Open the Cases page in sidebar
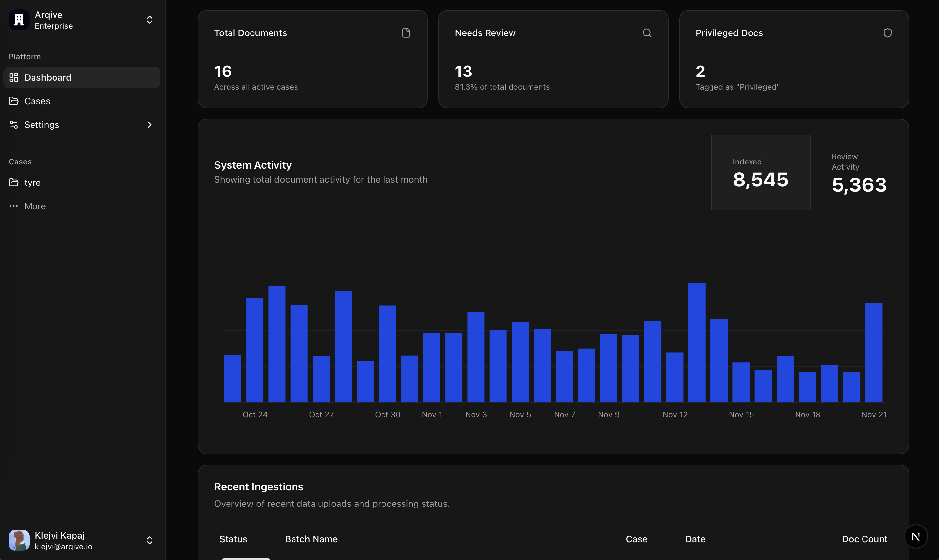Screen dimensions: 939x560 coord(37,101)
